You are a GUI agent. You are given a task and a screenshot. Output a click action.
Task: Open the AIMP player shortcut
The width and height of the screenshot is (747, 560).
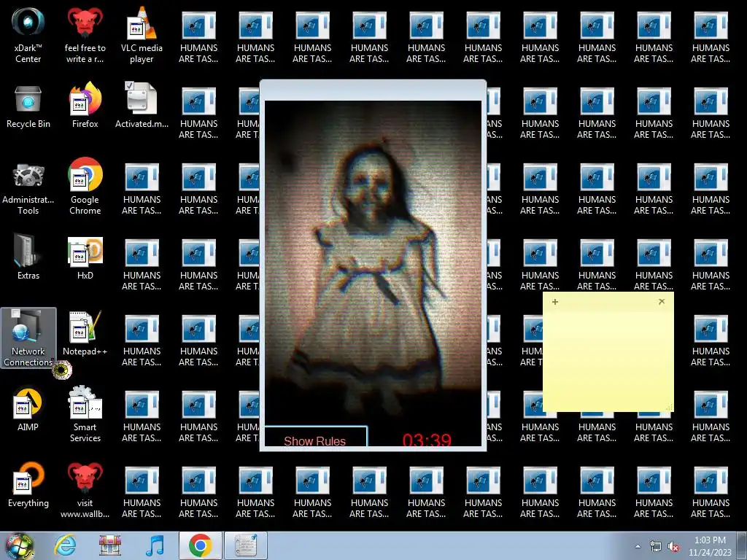tap(28, 409)
